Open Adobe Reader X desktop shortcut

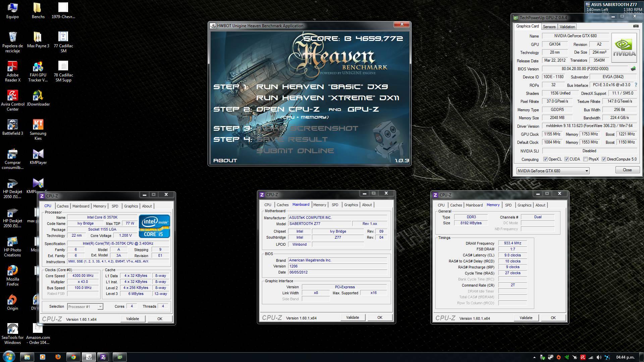(12, 72)
